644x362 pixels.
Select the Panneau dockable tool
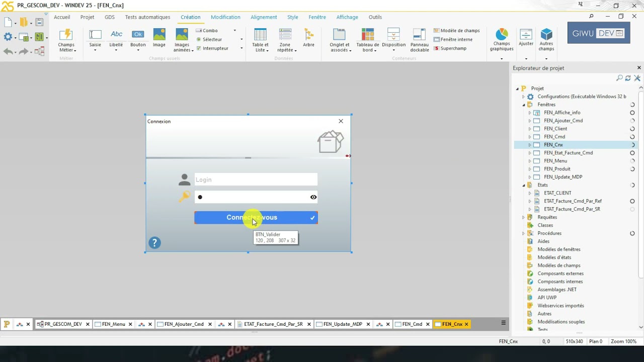pos(420,40)
